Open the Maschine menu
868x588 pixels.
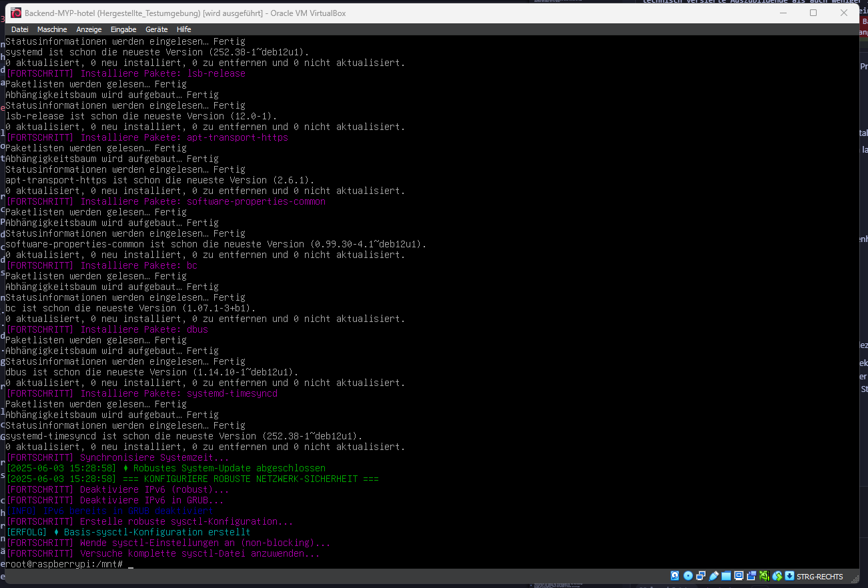[52, 29]
